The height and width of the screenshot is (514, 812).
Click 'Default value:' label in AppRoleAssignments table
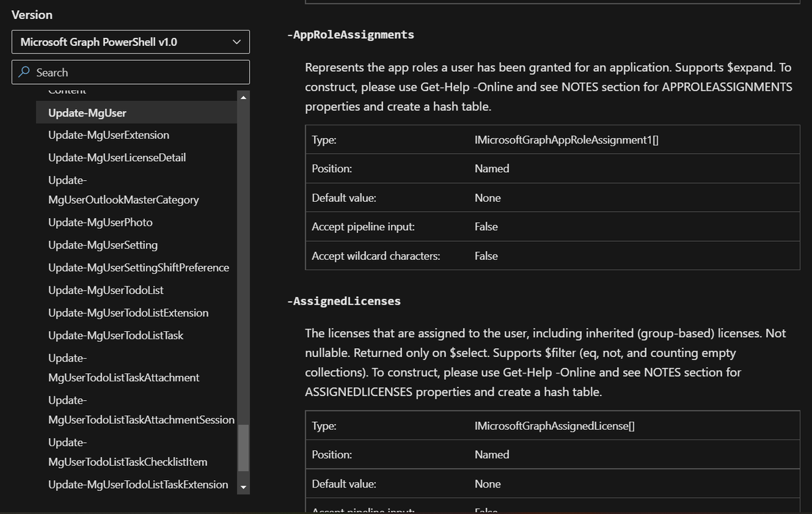coord(344,198)
